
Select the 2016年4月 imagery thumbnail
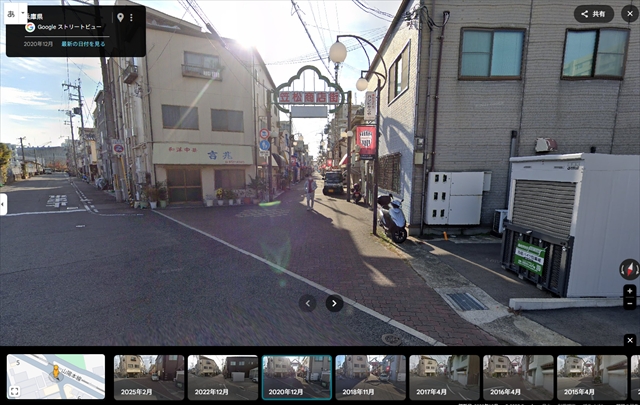[518, 377]
